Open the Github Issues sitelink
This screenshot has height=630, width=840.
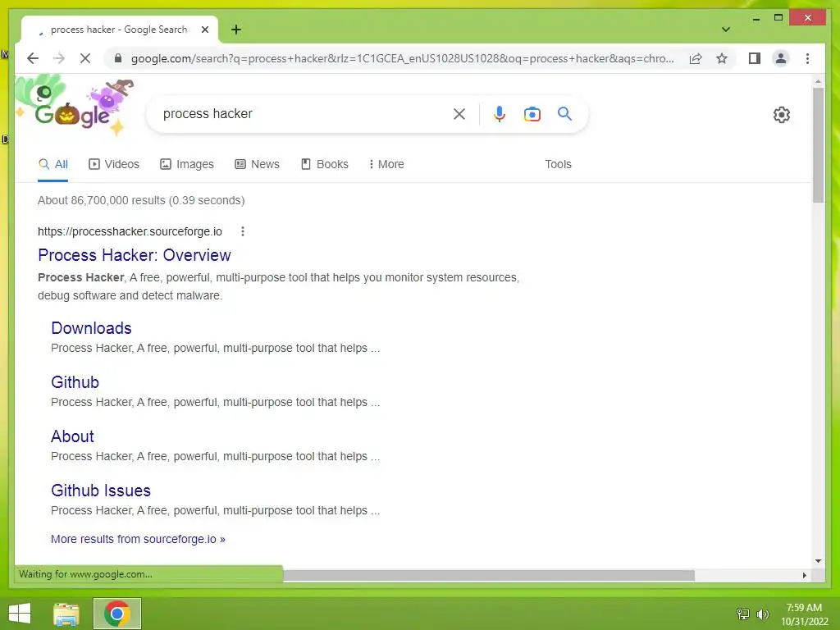(101, 491)
